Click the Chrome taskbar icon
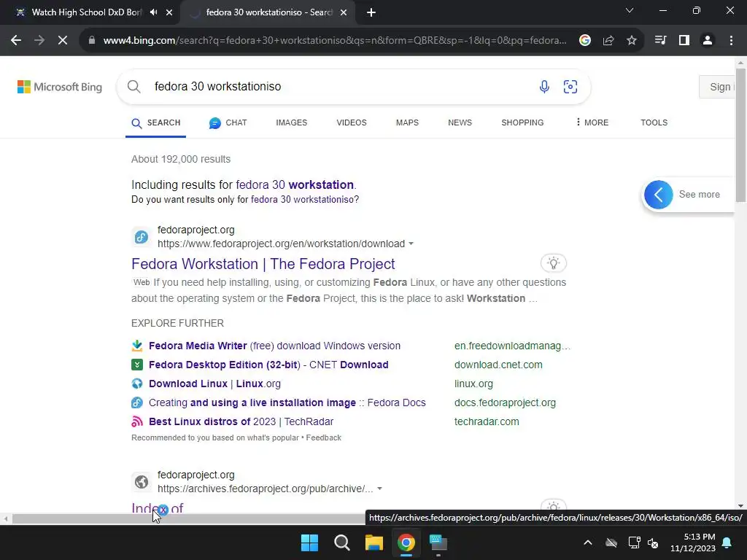 click(406, 542)
